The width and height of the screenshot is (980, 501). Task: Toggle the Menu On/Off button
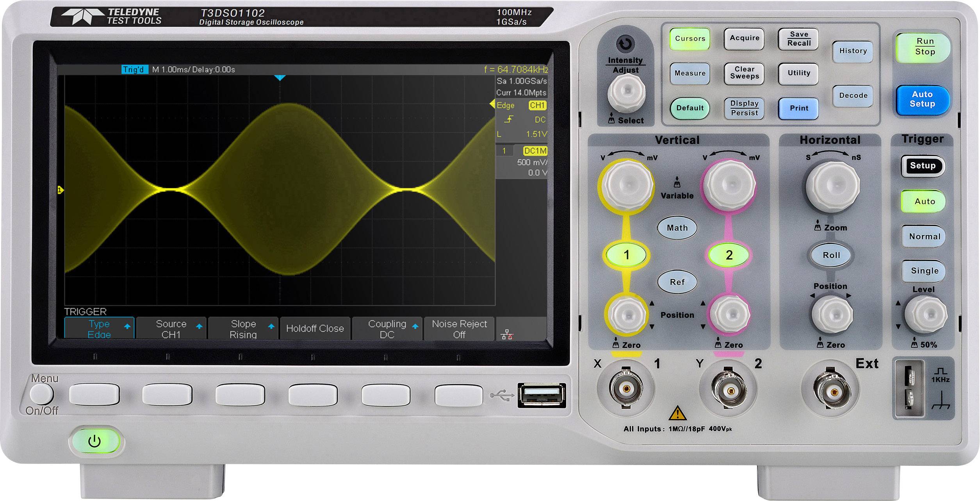click(42, 394)
